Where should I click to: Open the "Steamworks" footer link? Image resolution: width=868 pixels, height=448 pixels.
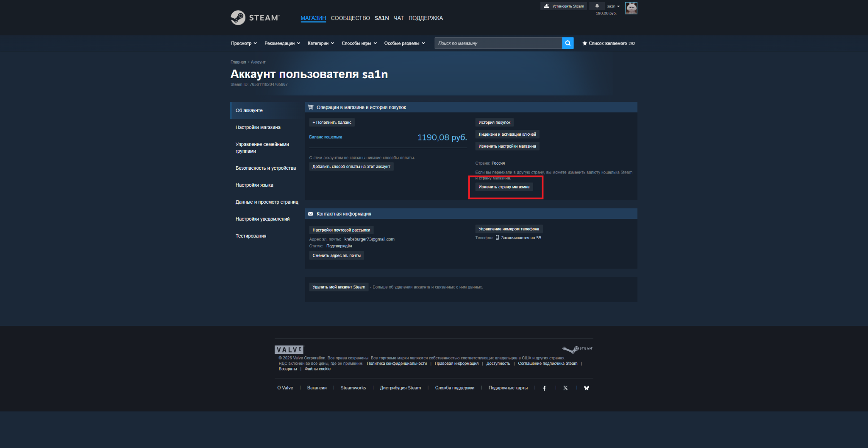click(353, 388)
